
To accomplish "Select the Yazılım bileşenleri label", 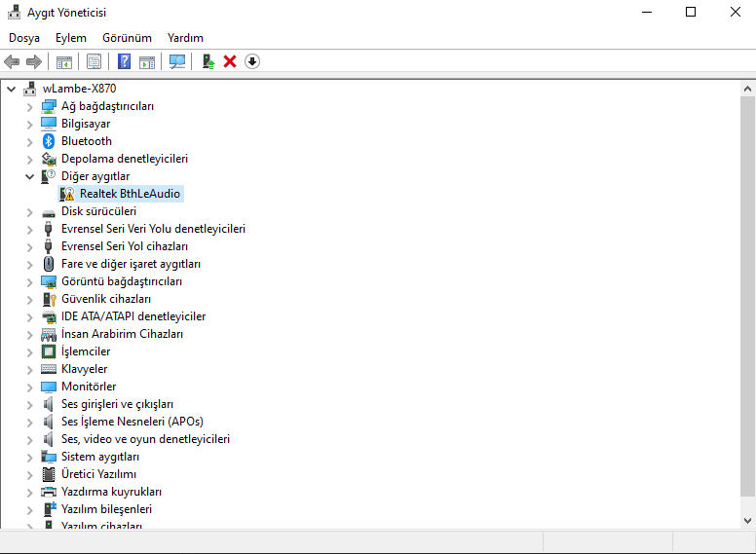I will (x=106, y=509).
